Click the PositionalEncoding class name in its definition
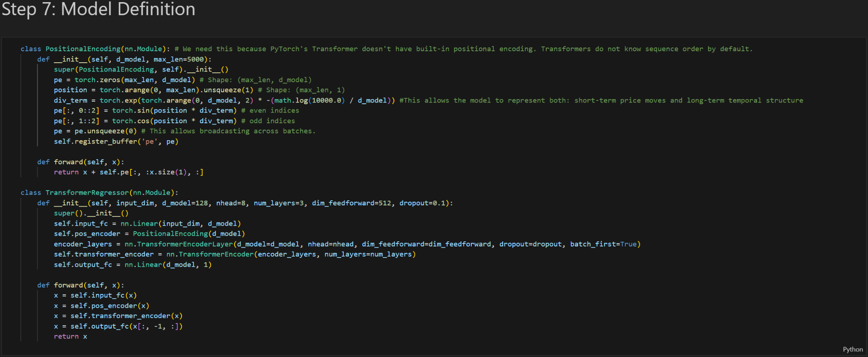 tap(83, 49)
